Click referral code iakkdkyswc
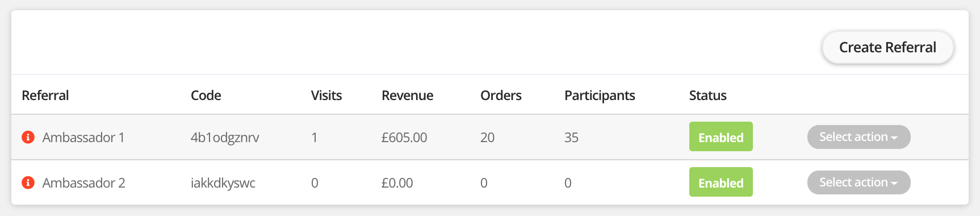 tap(223, 183)
